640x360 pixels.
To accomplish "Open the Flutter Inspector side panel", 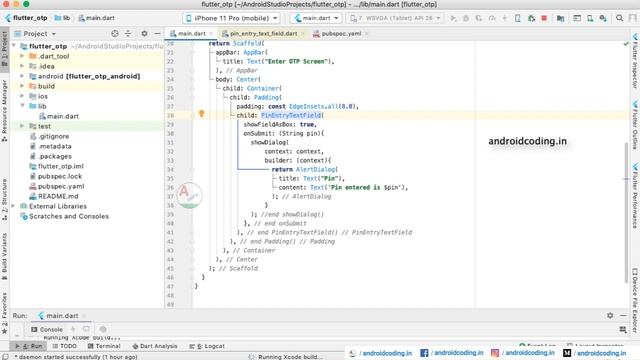I will [x=635, y=60].
